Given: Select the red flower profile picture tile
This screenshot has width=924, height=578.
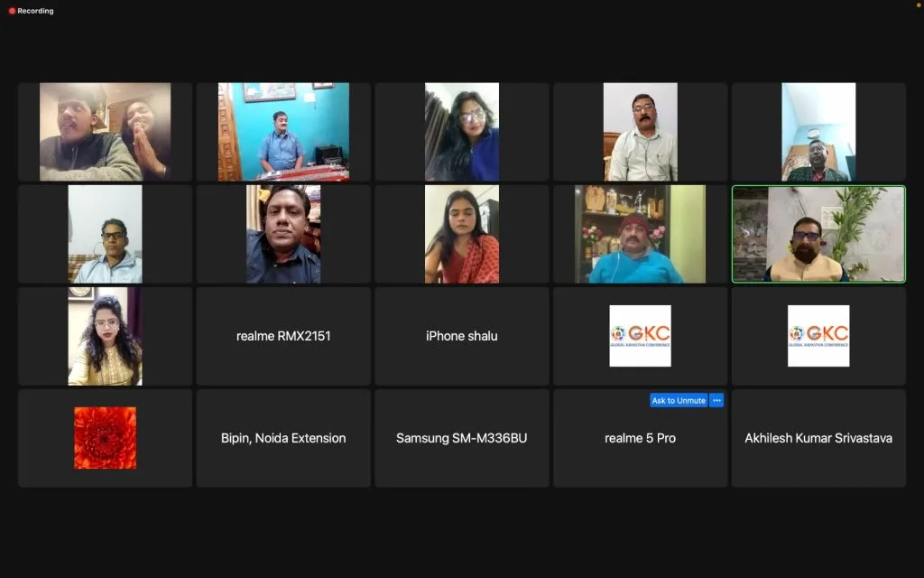Looking at the screenshot, I should coord(105,438).
